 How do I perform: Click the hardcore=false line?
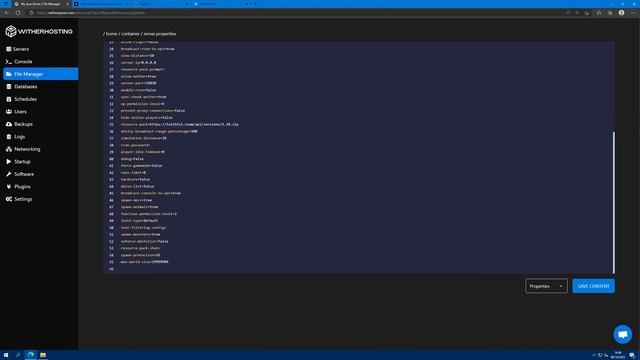(135, 179)
